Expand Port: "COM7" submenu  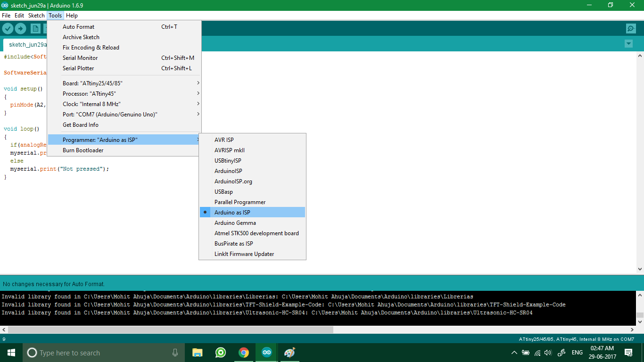(x=124, y=115)
